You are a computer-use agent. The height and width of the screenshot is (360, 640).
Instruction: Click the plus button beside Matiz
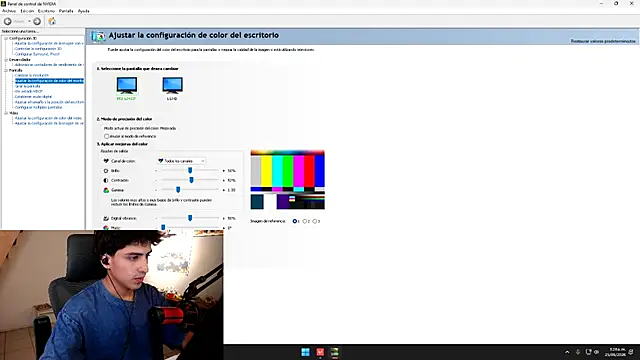click(x=224, y=228)
